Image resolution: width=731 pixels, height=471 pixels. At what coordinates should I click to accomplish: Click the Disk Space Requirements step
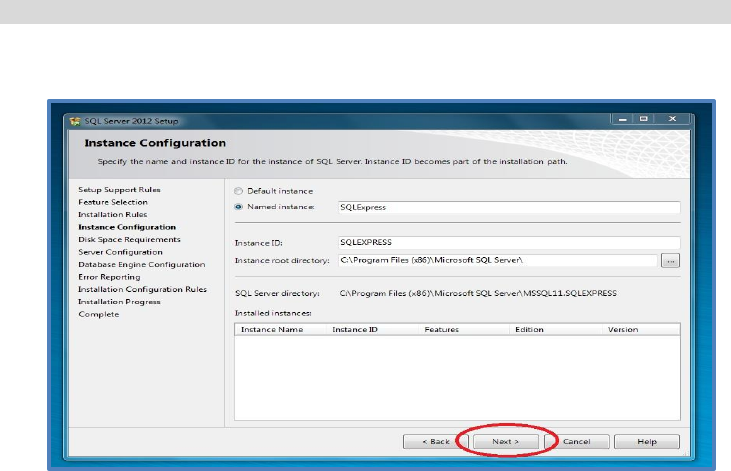coord(129,240)
